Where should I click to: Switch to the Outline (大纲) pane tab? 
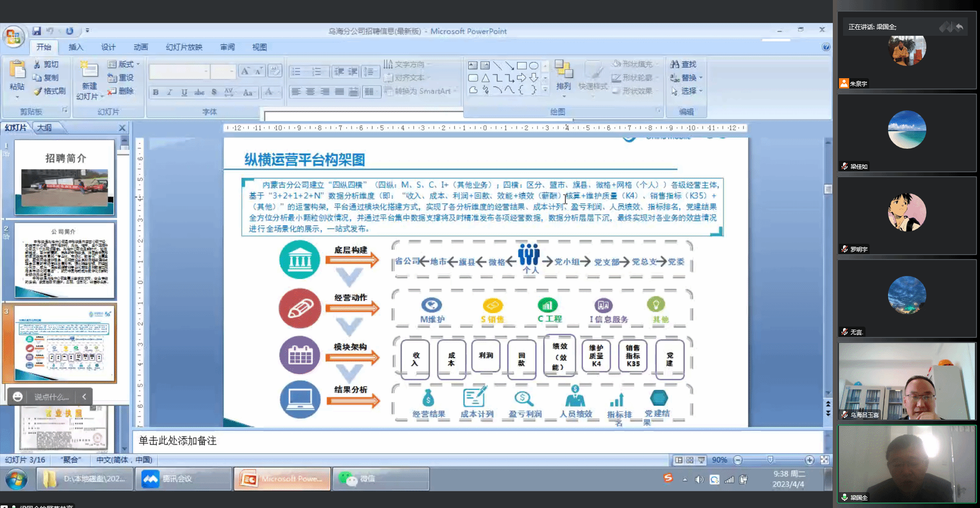tap(44, 128)
